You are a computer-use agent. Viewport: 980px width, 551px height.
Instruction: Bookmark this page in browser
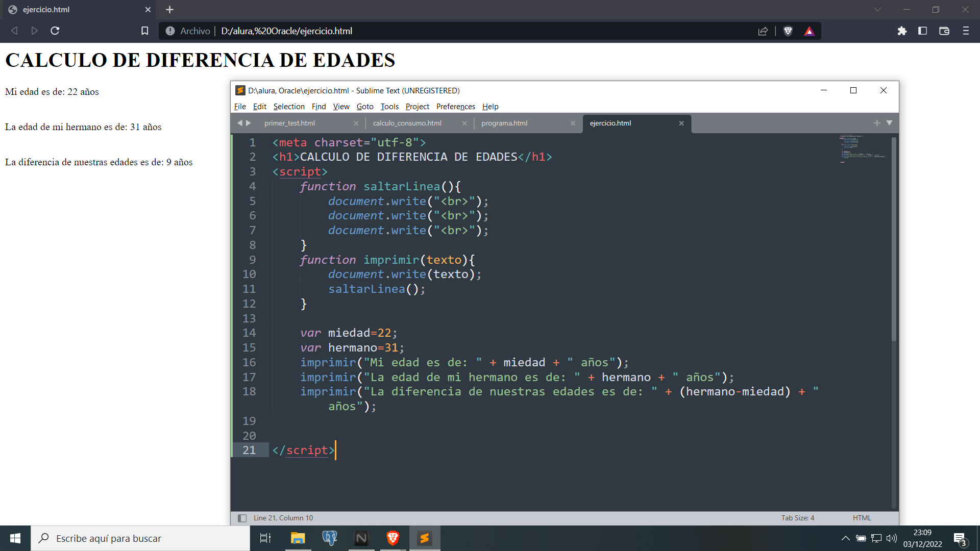click(145, 31)
